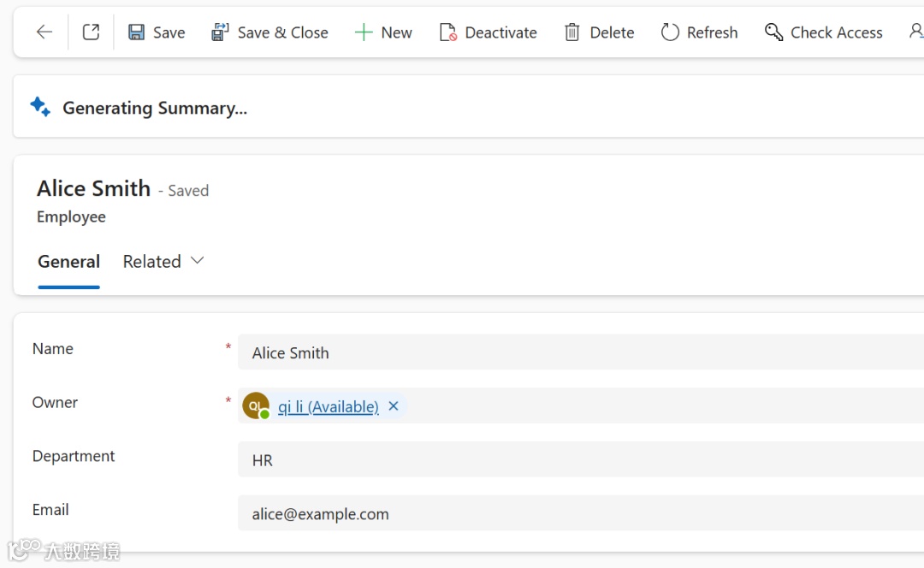This screenshot has width=924, height=568.
Task: Click the Save & Close icon
Action: tap(220, 33)
